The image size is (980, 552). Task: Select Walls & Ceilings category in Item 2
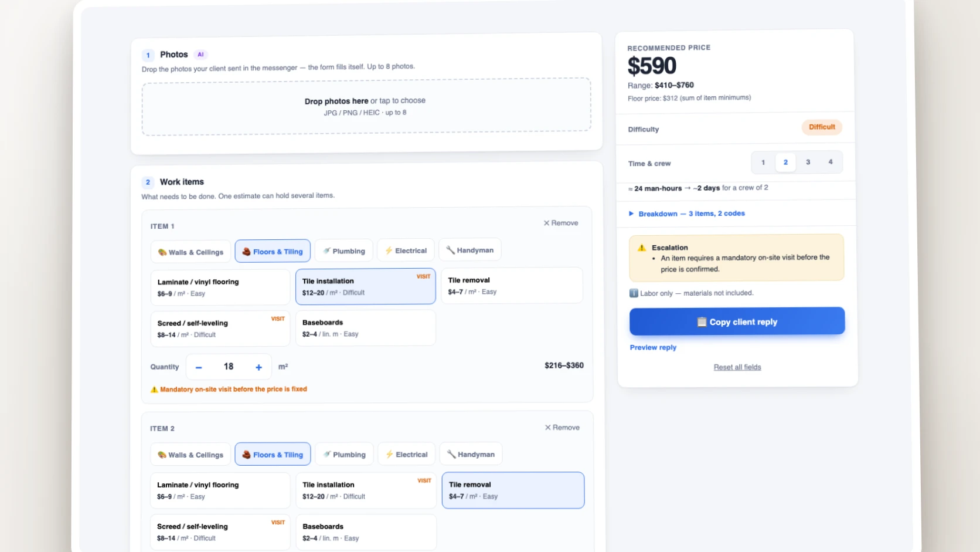(x=190, y=455)
